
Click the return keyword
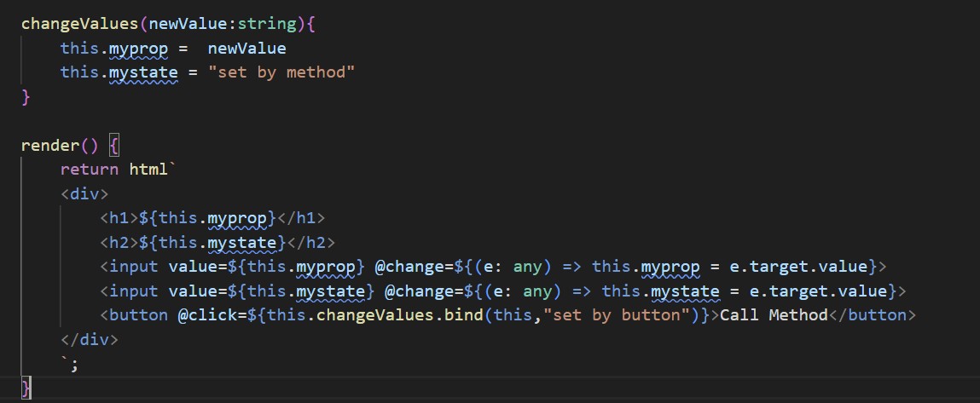coord(90,170)
